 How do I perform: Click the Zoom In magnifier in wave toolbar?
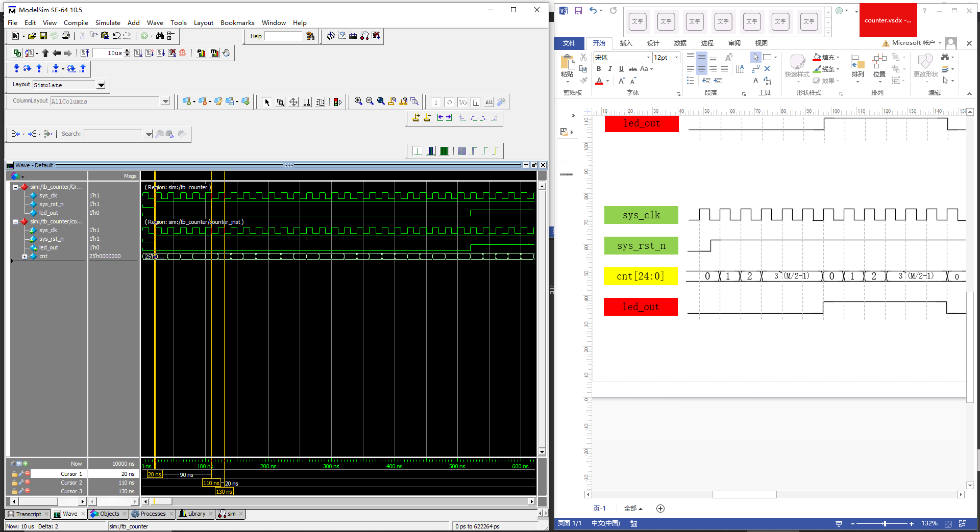coord(358,102)
